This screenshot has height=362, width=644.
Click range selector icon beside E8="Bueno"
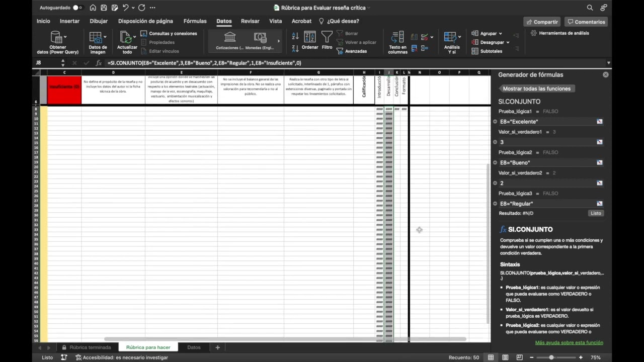(600, 162)
